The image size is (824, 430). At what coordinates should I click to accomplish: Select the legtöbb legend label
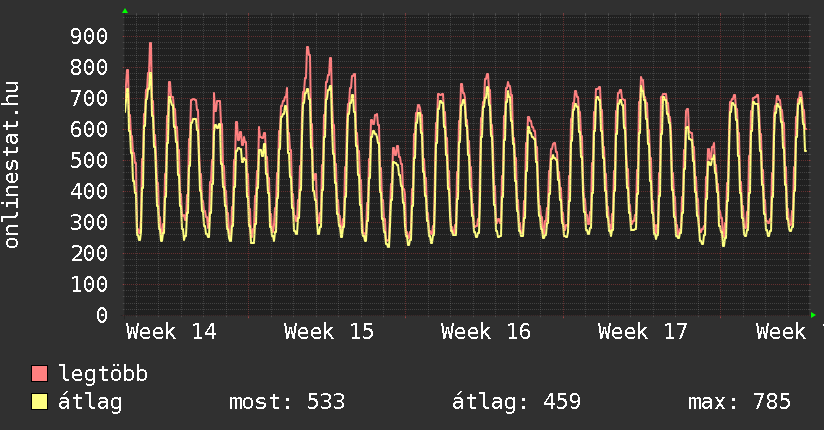(x=103, y=374)
